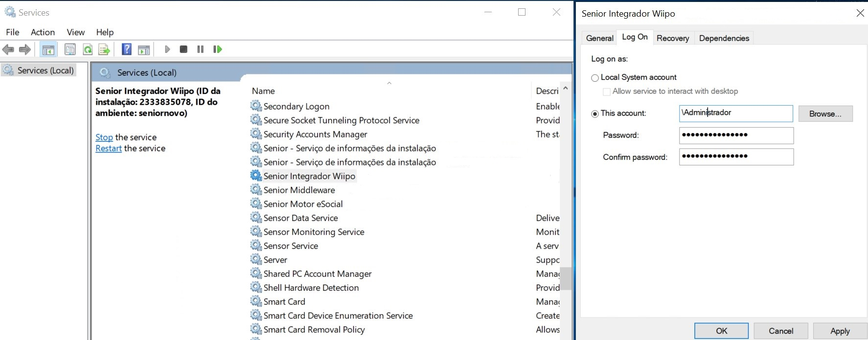Select the Local System account radio button

coord(595,78)
